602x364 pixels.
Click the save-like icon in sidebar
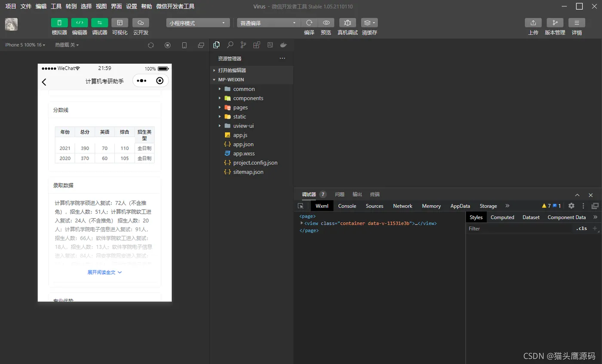[270, 45]
